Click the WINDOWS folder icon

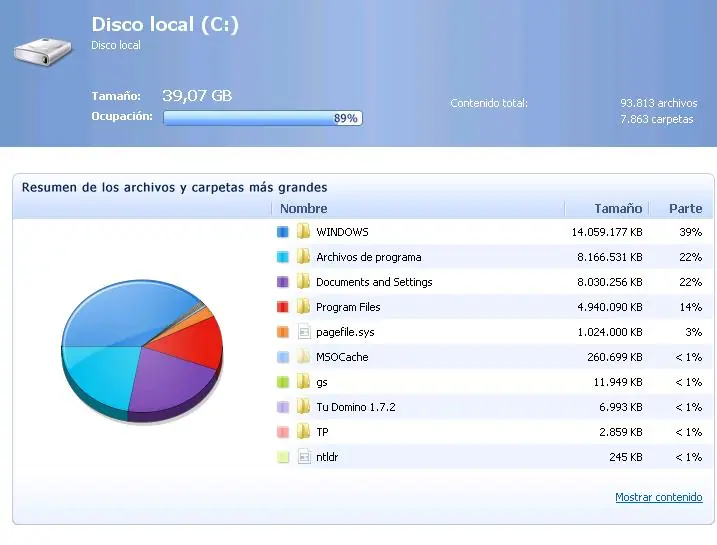coord(303,231)
